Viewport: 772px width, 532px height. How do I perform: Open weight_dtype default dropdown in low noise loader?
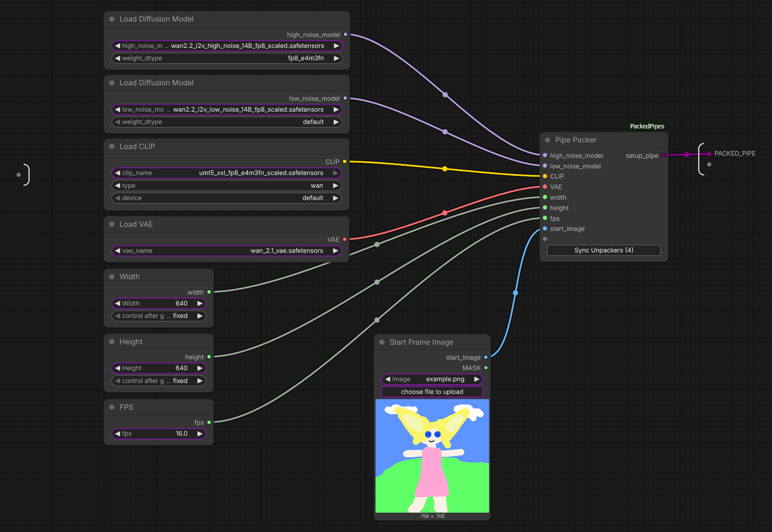tap(227, 122)
